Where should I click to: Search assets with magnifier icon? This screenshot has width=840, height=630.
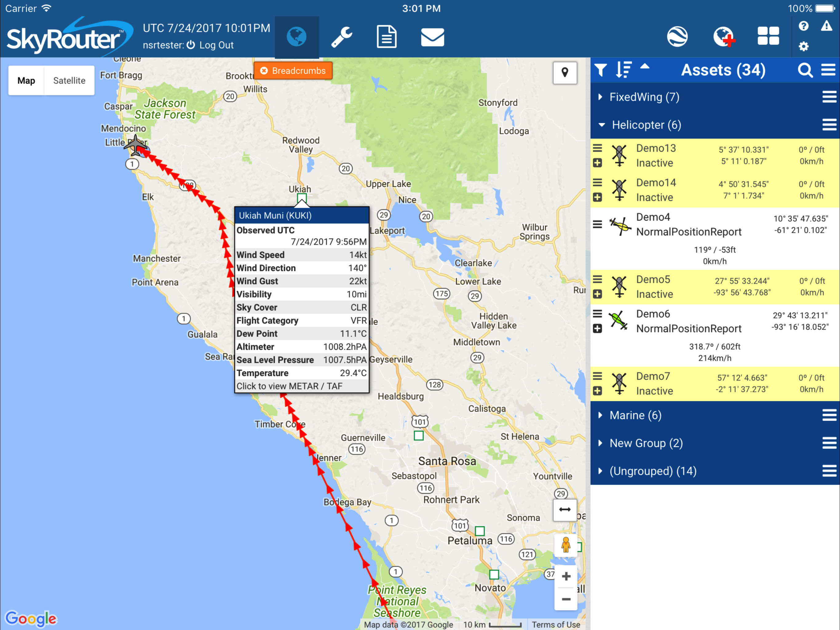point(805,70)
